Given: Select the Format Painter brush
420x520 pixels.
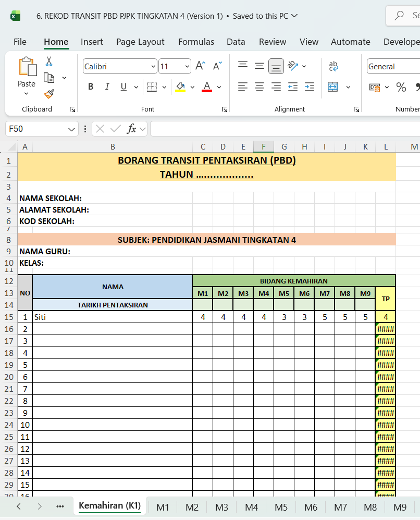Looking at the screenshot, I should tap(49, 94).
